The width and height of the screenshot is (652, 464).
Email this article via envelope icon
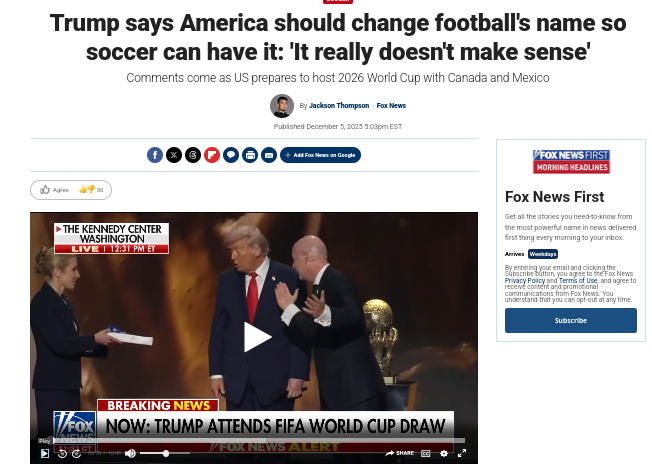[x=269, y=155]
